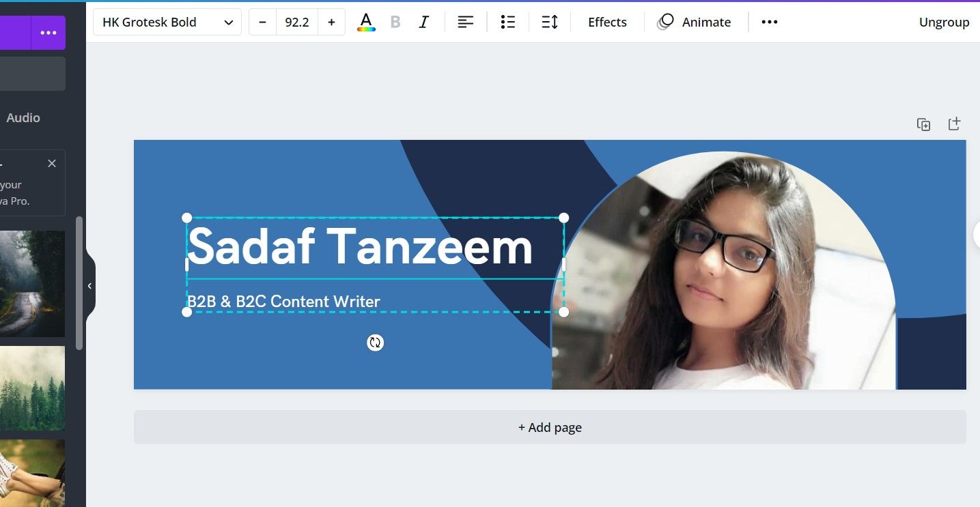Ungroup the selected elements

pos(944,22)
